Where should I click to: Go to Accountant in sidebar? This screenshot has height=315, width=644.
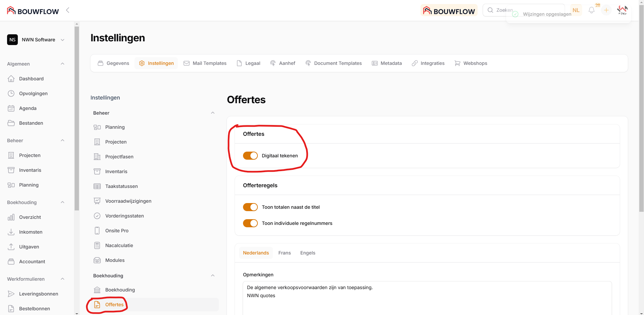point(32,262)
